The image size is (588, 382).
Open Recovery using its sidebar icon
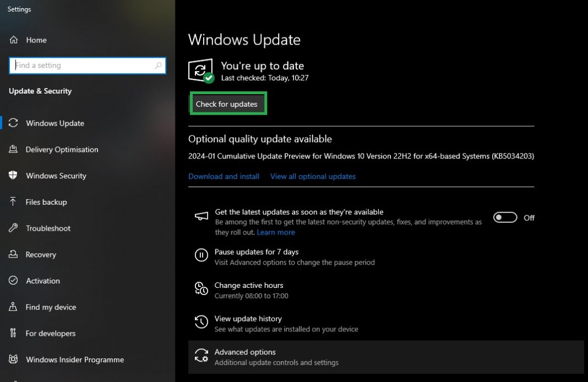[14, 254]
